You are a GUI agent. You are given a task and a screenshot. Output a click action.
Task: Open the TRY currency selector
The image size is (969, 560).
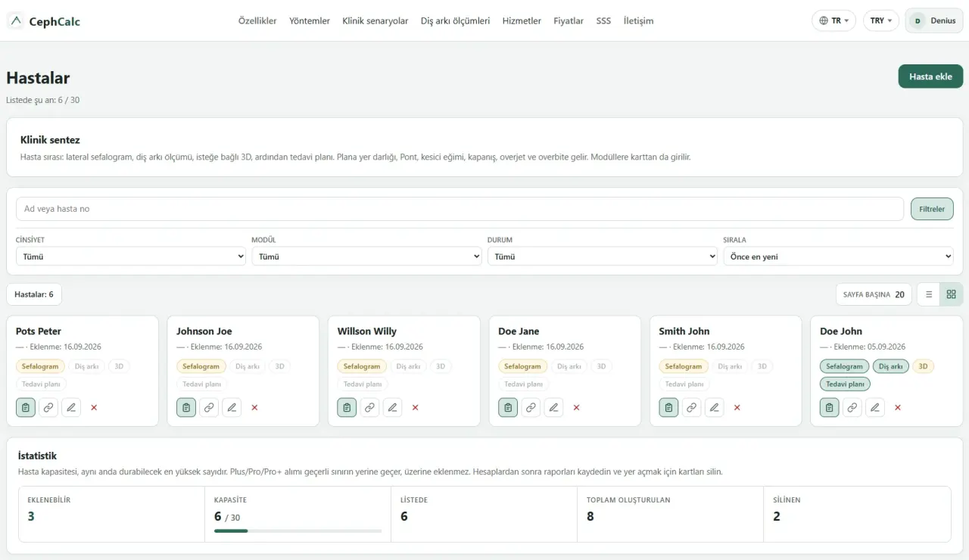tap(881, 20)
